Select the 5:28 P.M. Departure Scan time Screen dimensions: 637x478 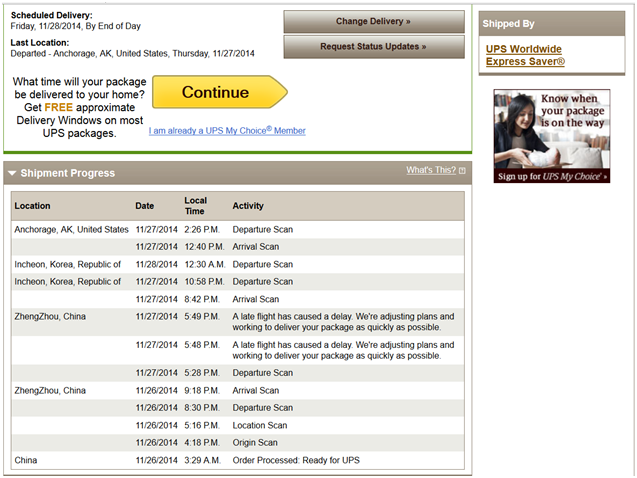[202, 373]
